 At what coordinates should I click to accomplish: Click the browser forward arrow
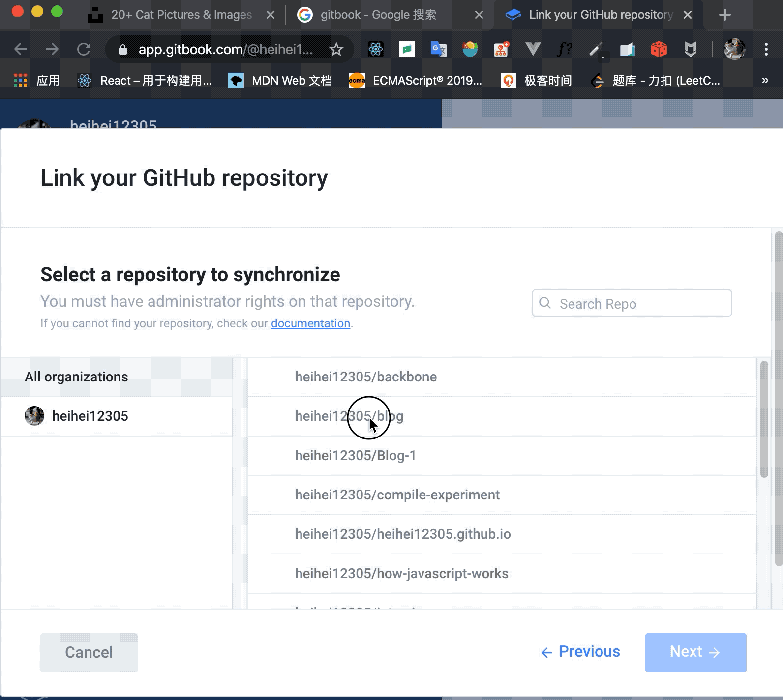[x=52, y=49]
